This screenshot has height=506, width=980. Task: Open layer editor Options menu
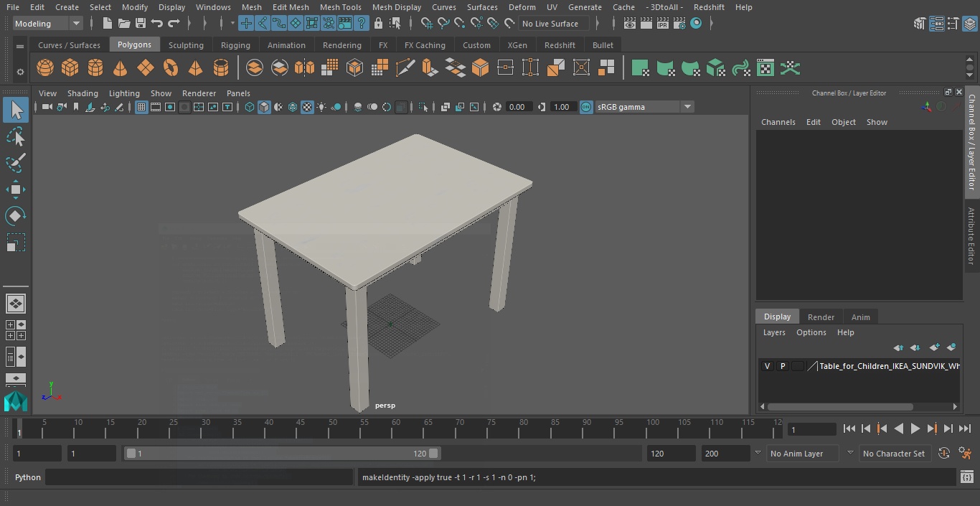(811, 332)
